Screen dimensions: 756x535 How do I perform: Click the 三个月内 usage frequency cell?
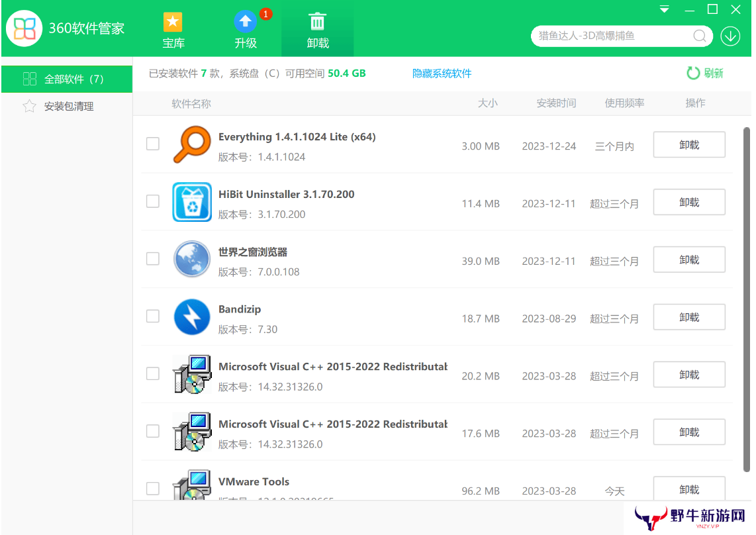(x=614, y=146)
